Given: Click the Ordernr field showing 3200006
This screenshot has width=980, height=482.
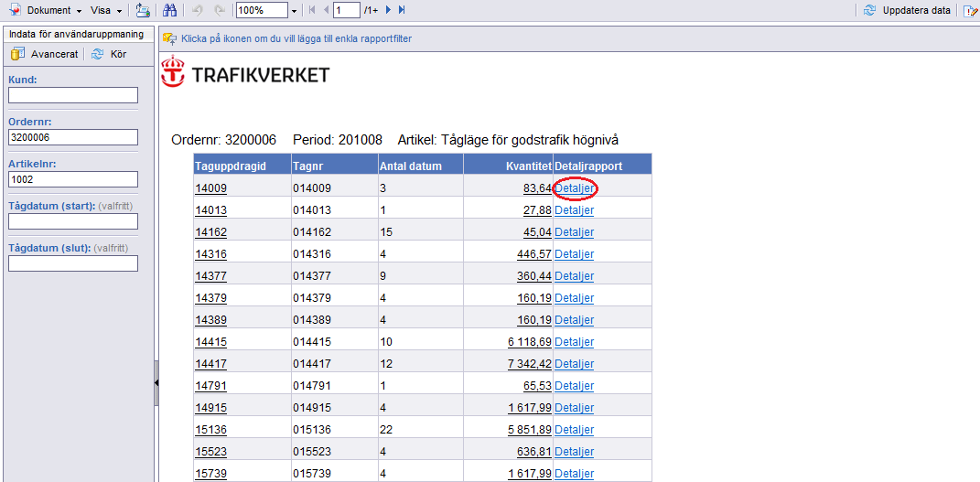Looking at the screenshot, I should 73,137.
